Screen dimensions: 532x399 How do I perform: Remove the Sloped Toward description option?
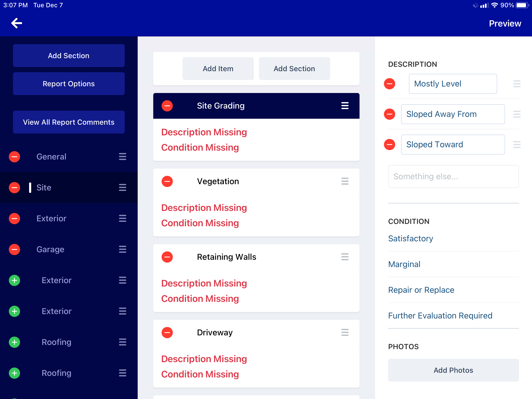(x=390, y=145)
